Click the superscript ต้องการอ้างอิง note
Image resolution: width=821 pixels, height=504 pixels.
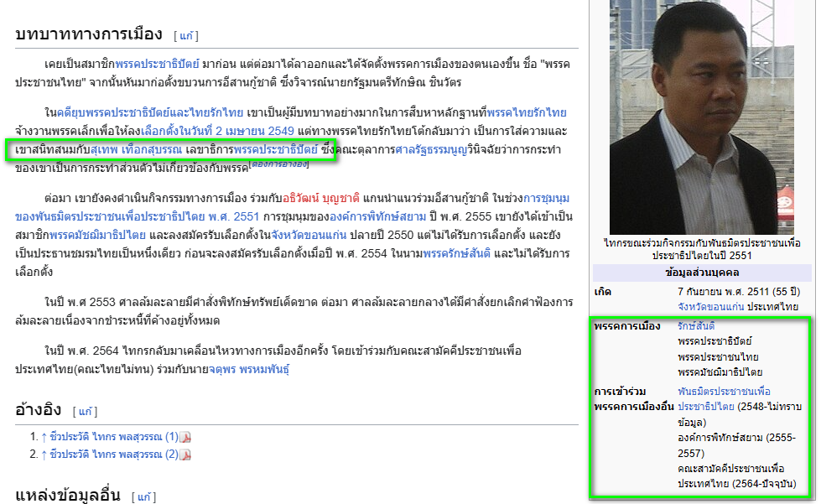click(x=279, y=164)
